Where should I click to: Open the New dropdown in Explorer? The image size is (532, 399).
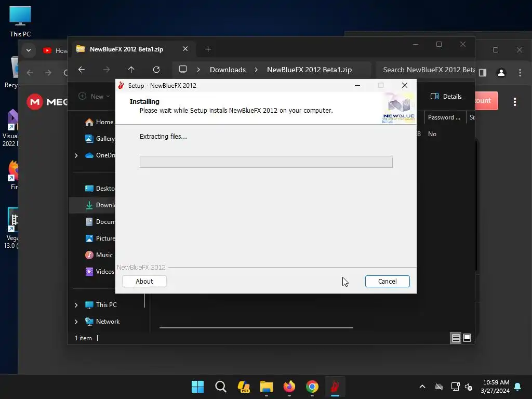click(95, 96)
